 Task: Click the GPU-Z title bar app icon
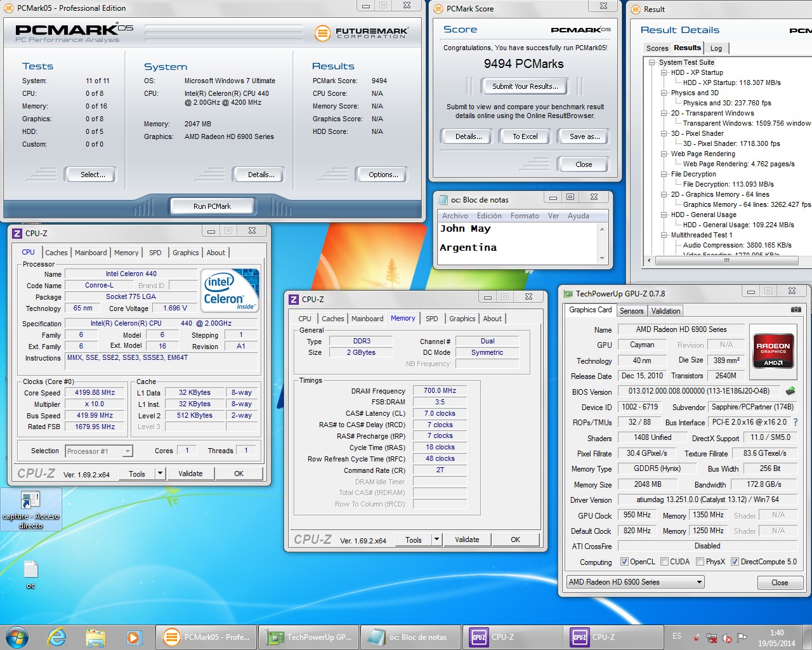click(x=567, y=293)
